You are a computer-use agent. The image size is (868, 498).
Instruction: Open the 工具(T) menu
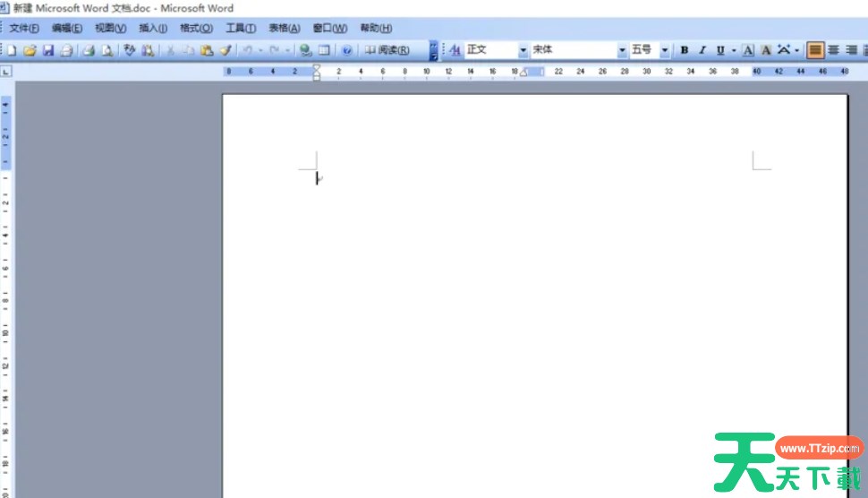coord(241,29)
